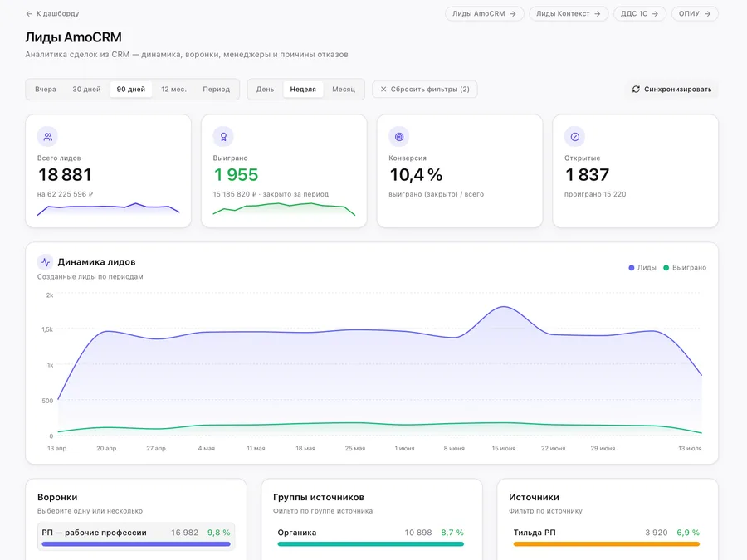Click the arrow in ОПИУ pill
The width and height of the screenshot is (747, 560).
pyautogui.click(x=707, y=14)
